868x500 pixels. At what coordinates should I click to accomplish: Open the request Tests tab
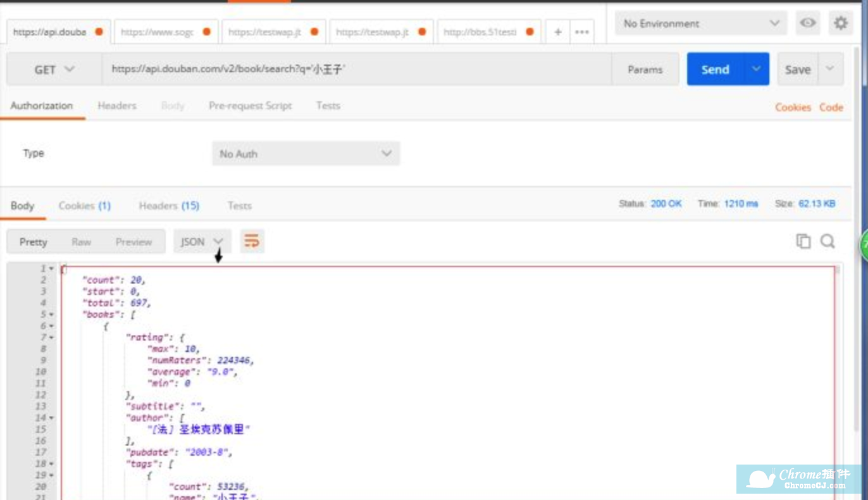click(328, 106)
